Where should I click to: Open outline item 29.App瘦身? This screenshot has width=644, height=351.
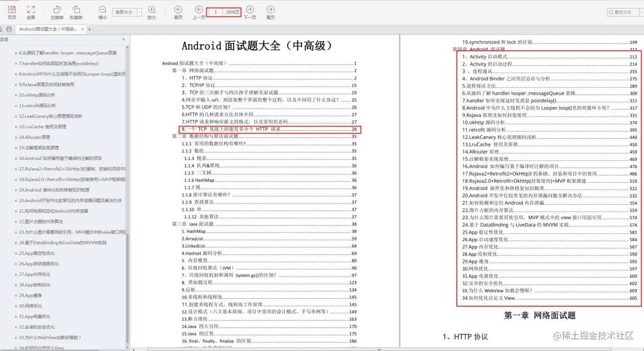tap(30, 296)
